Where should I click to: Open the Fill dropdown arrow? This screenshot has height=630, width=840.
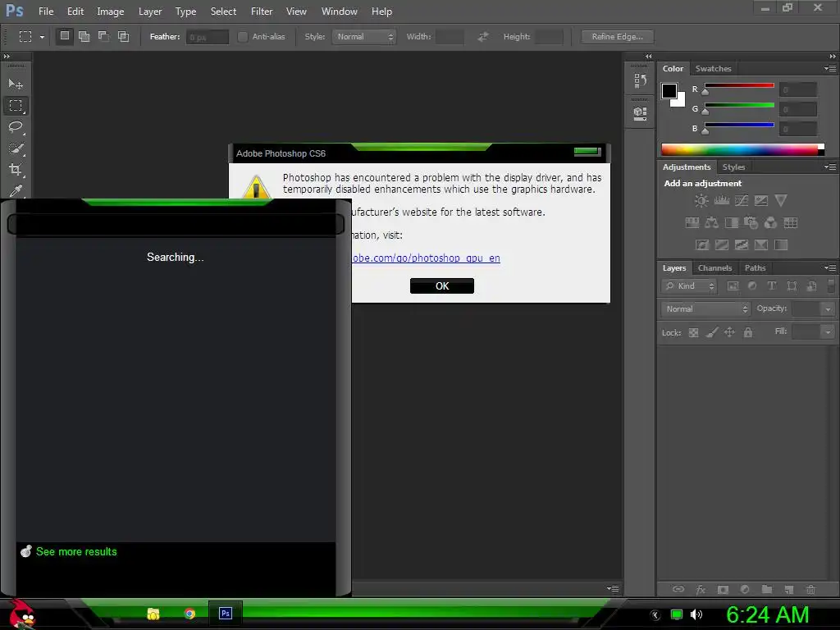pyautogui.click(x=828, y=332)
